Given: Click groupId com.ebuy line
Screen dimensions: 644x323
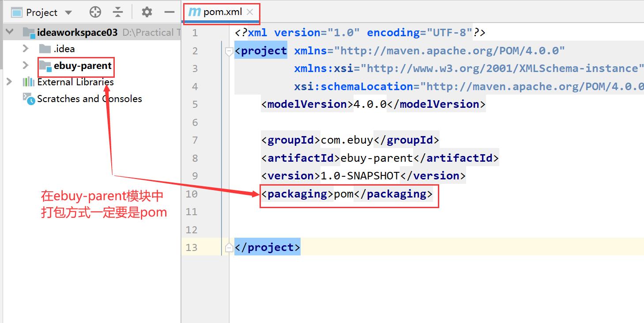Looking at the screenshot, I should click(x=350, y=140).
